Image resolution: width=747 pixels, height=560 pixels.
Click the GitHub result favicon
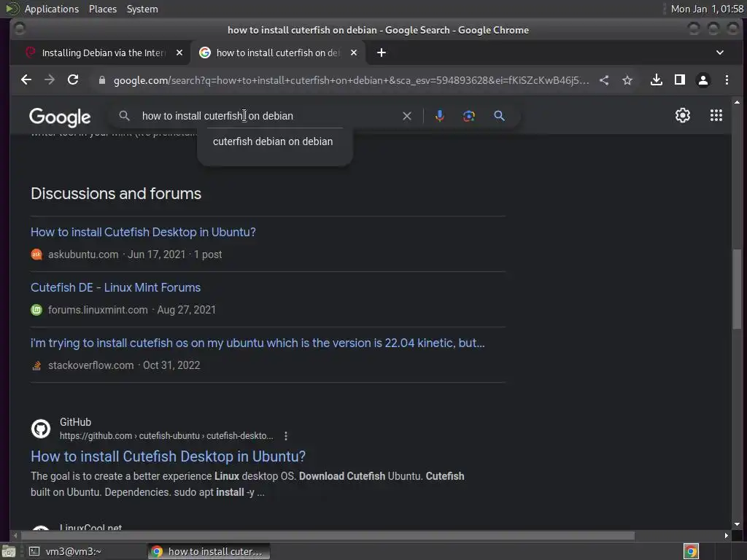(x=41, y=429)
